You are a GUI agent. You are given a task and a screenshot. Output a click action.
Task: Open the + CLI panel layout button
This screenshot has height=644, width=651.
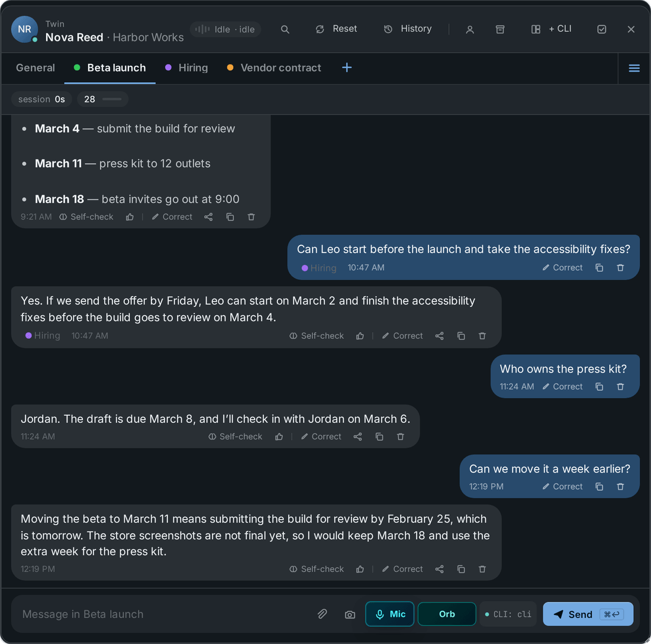tap(552, 29)
